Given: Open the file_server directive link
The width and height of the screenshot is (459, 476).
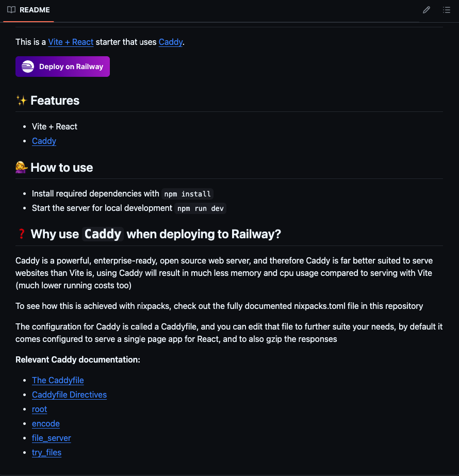Looking at the screenshot, I should pos(51,438).
